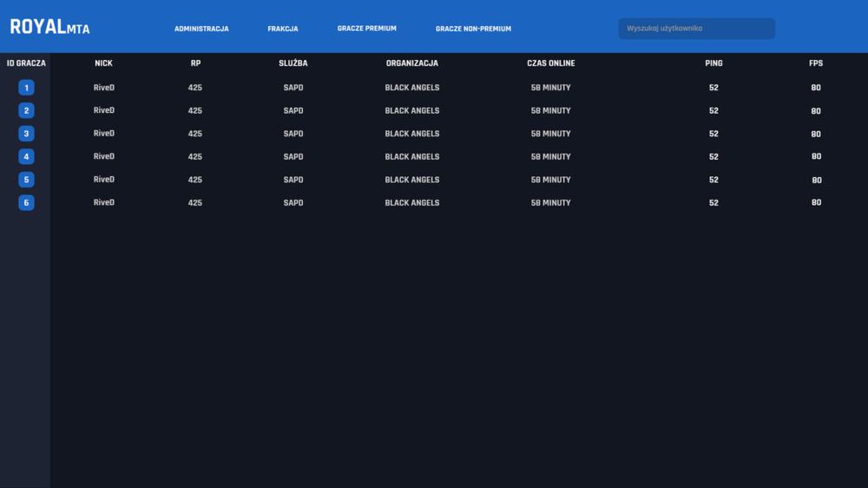The image size is (868, 488).
Task: Focus the Wyszukaj użytkownika search field
Action: pyautogui.click(x=696, y=29)
